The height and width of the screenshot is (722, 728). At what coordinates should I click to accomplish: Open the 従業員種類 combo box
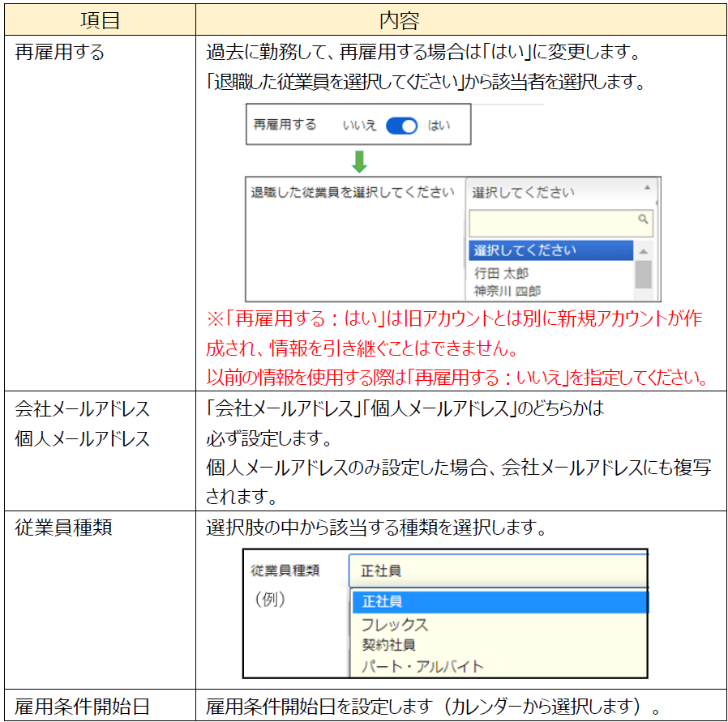tap(498, 570)
